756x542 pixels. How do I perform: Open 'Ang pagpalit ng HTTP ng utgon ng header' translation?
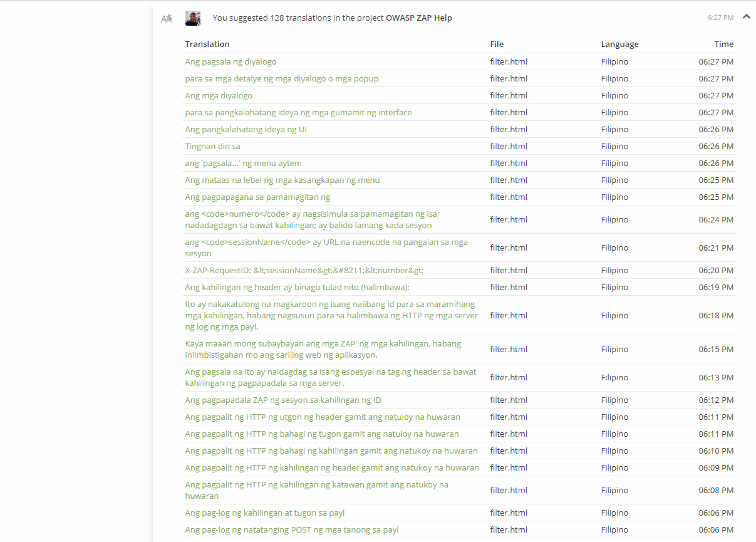[x=323, y=417]
